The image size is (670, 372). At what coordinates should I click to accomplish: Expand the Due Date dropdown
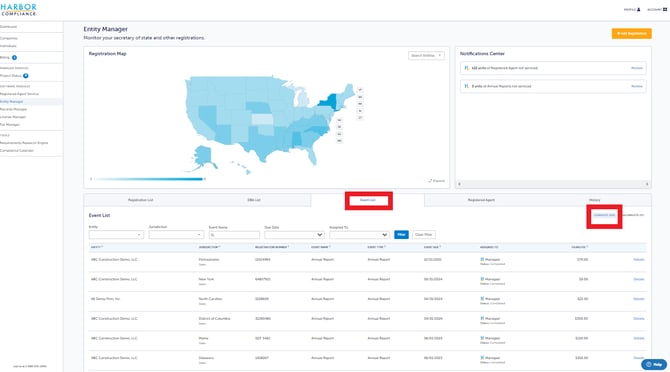(x=294, y=234)
